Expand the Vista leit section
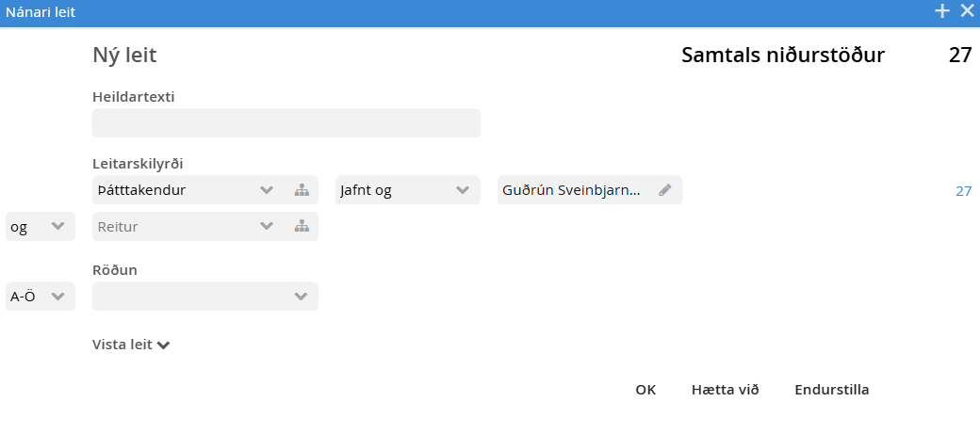The height and width of the screenshot is (434, 980). pos(131,345)
